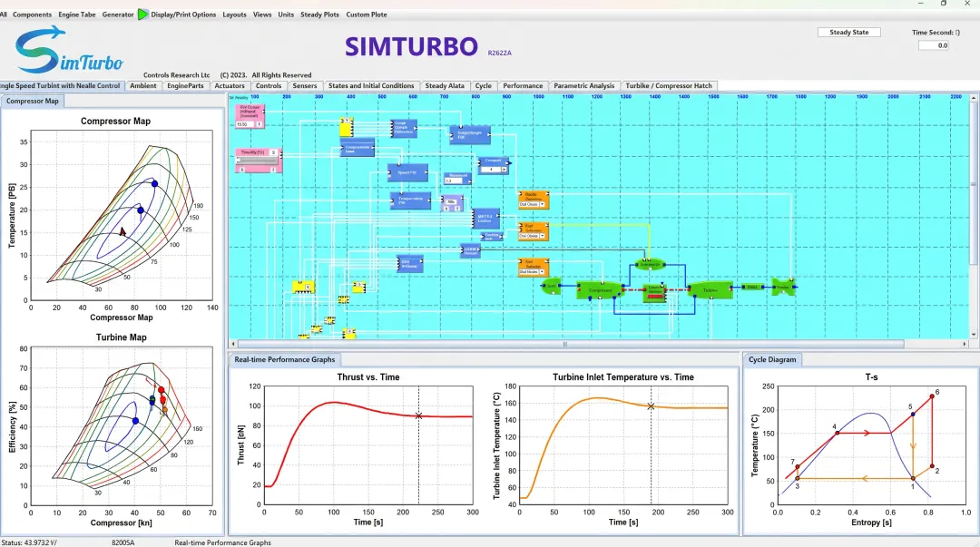Select the blue Speed PID block
Screen dimensions: 980x547
tap(407, 172)
